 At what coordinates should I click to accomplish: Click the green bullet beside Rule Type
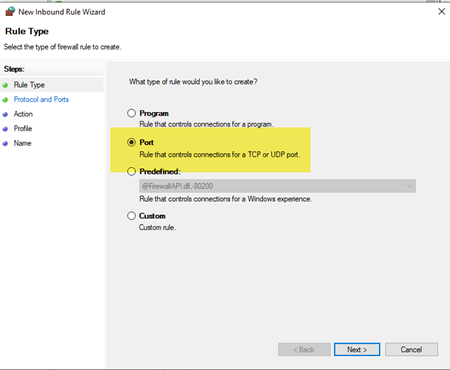click(5, 85)
